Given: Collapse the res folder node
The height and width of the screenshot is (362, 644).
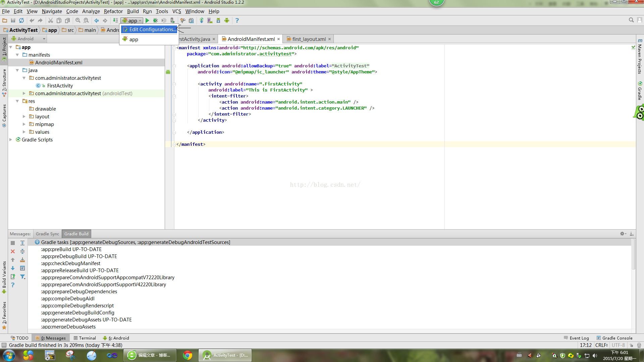Looking at the screenshot, I should [x=17, y=101].
